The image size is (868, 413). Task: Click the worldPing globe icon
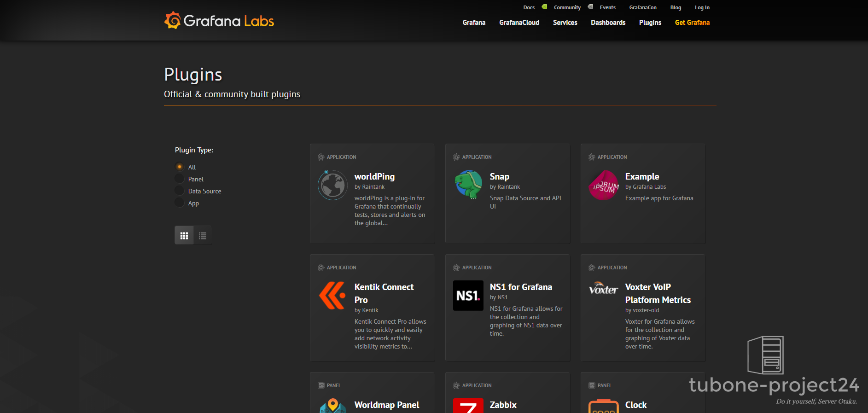(332, 185)
